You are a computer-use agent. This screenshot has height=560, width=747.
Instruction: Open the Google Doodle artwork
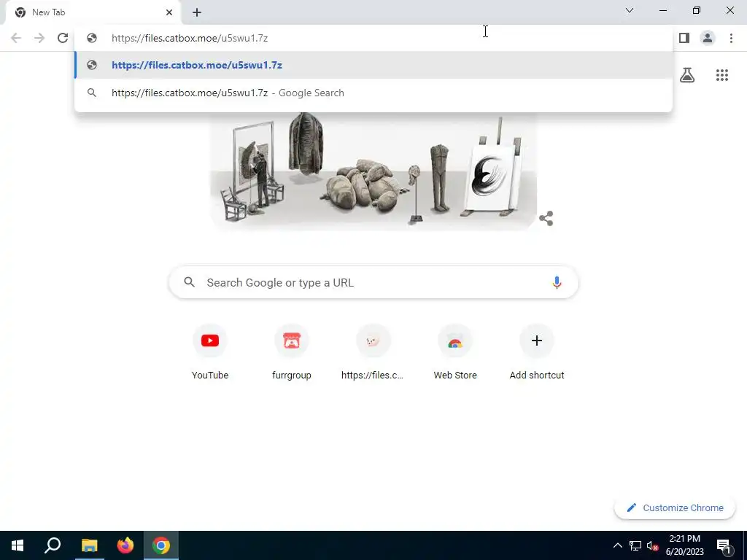[x=373, y=171]
